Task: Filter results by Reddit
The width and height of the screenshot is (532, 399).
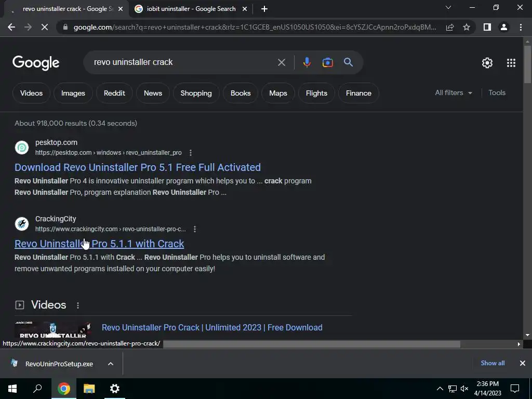Action: click(x=114, y=93)
